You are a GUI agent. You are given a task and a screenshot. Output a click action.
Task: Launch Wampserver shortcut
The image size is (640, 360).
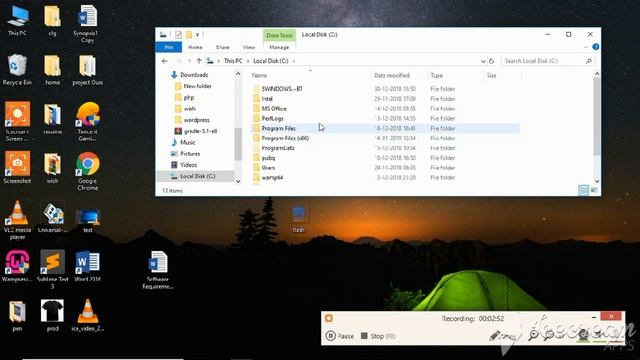tap(17, 266)
